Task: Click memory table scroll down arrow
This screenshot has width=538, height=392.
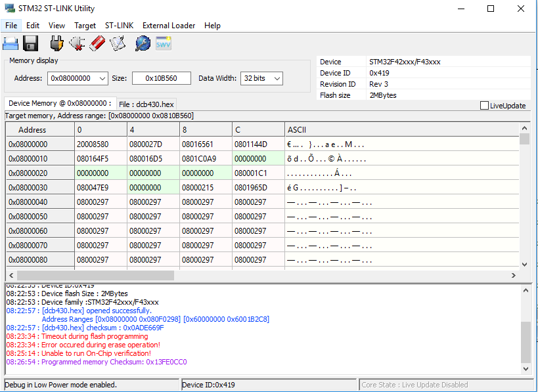Action: [x=524, y=265]
